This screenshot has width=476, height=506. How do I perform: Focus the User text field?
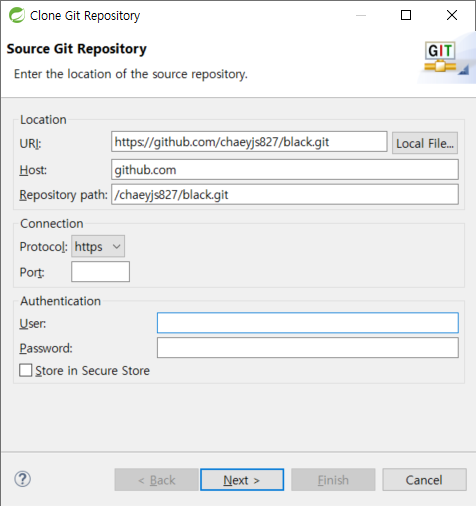[308, 323]
